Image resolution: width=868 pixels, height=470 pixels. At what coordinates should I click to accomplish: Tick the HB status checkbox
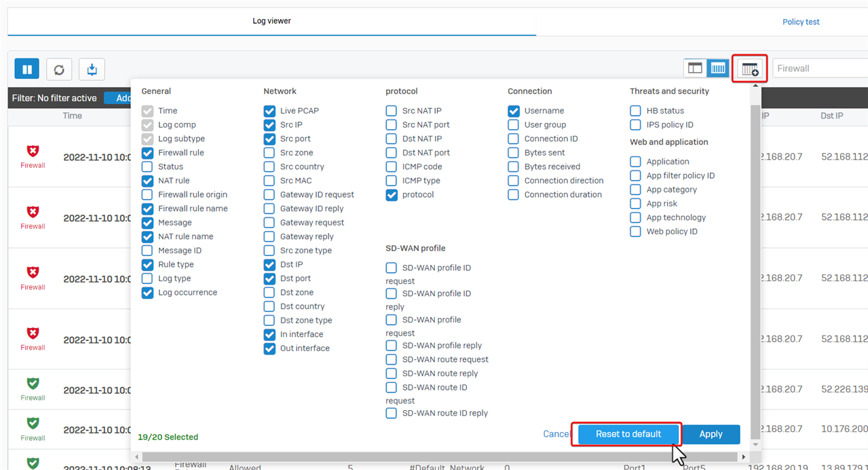635,111
